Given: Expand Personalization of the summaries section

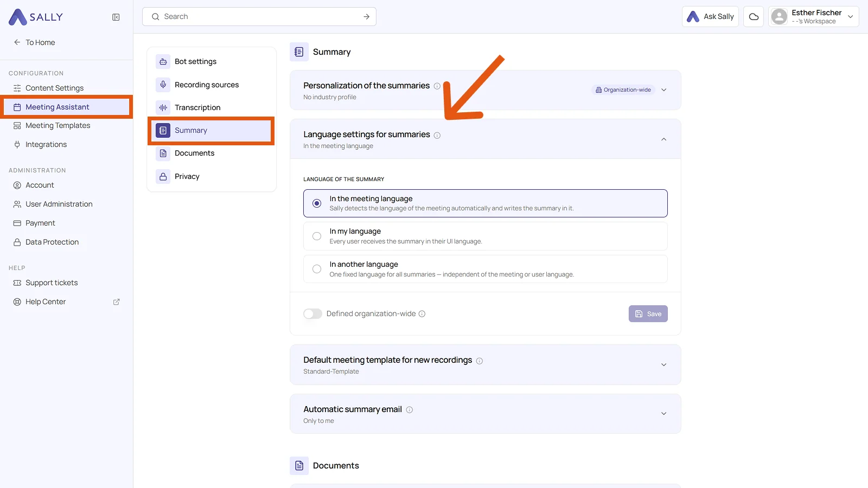Looking at the screenshot, I should (663, 90).
